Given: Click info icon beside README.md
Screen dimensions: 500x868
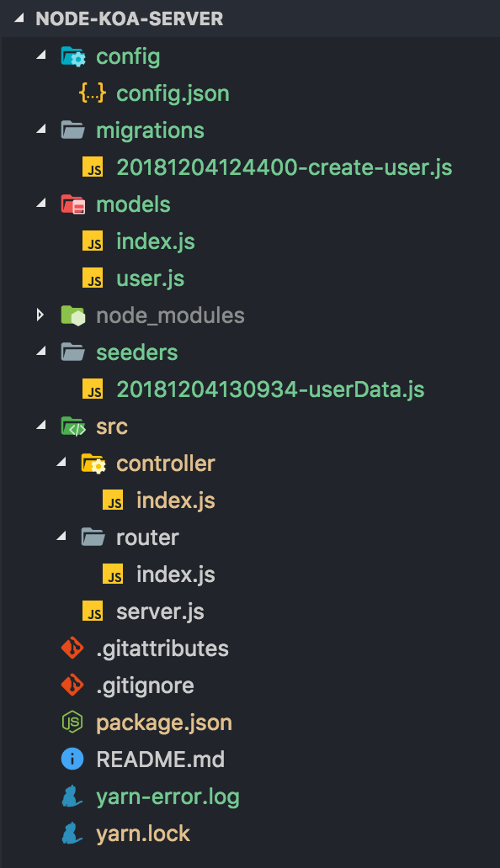Looking at the screenshot, I should point(72,759).
